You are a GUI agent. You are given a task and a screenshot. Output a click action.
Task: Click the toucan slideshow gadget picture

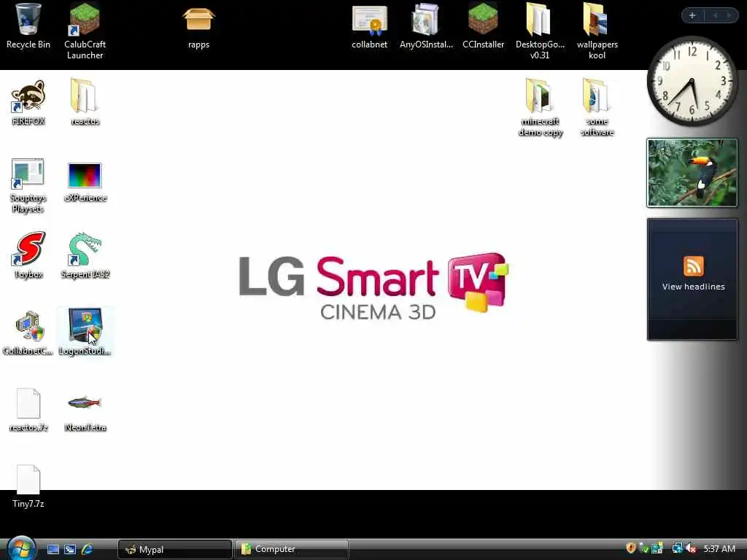pos(692,173)
